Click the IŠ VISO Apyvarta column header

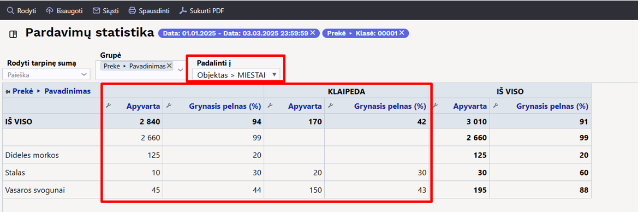(470, 107)
